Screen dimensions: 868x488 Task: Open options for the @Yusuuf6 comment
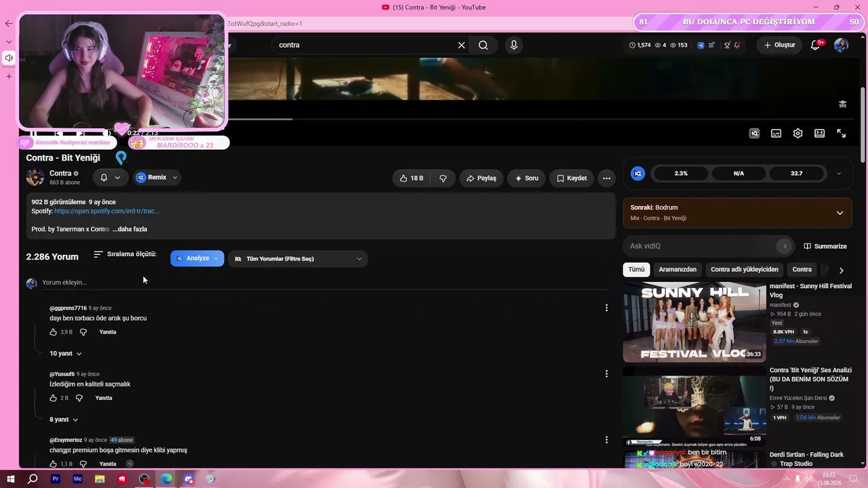click(x=606, y=373)
